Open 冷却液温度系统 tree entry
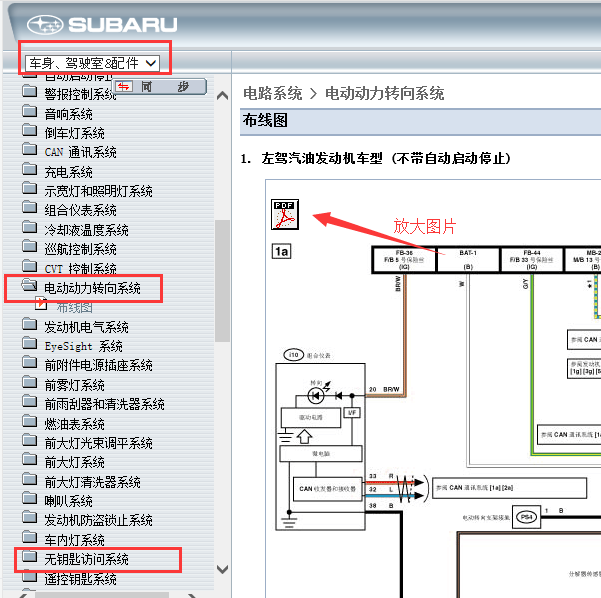This screenshot has width=601, height=598. pos(86,230)
